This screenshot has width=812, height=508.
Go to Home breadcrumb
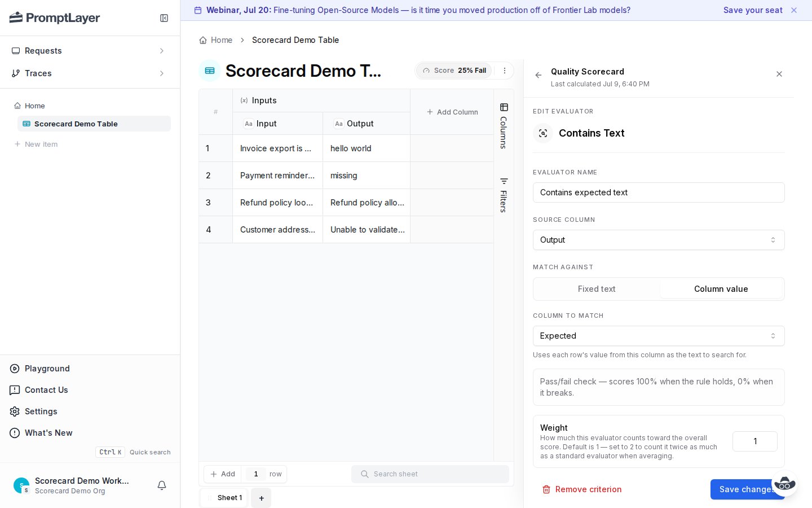coord(216,40)
